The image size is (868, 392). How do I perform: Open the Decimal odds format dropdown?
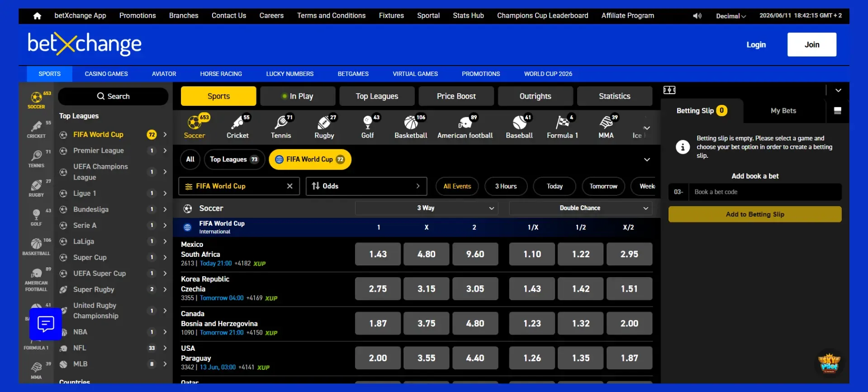[x=731, y=16]
